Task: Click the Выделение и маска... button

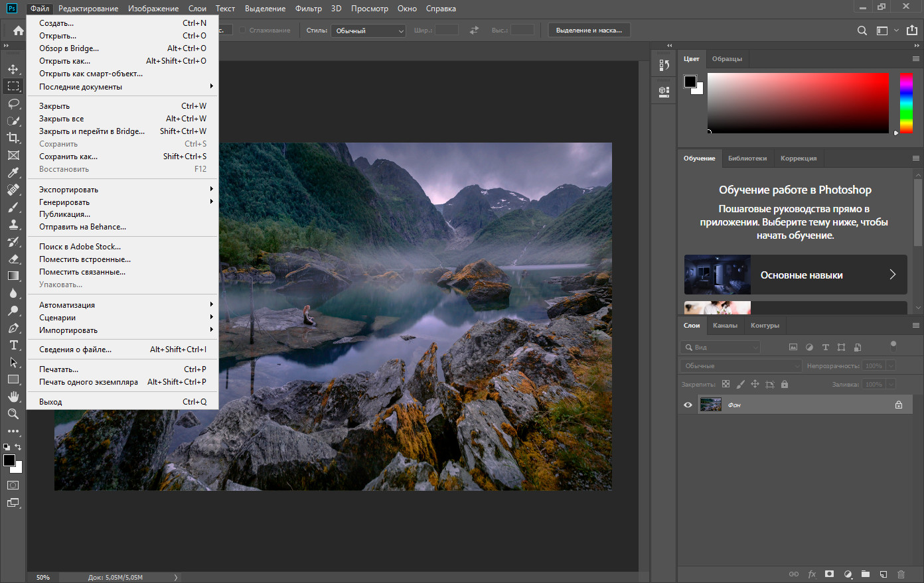Action: point(589,31)
